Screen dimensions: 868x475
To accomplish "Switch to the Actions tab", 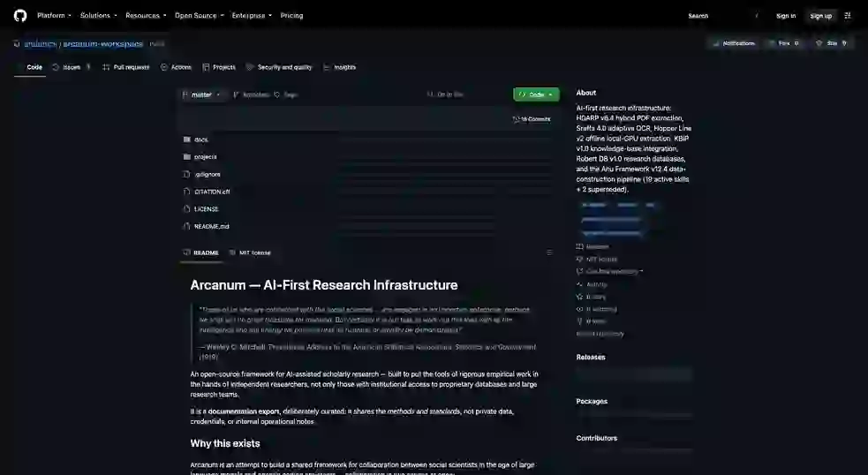I will click(x=176, y=67).
